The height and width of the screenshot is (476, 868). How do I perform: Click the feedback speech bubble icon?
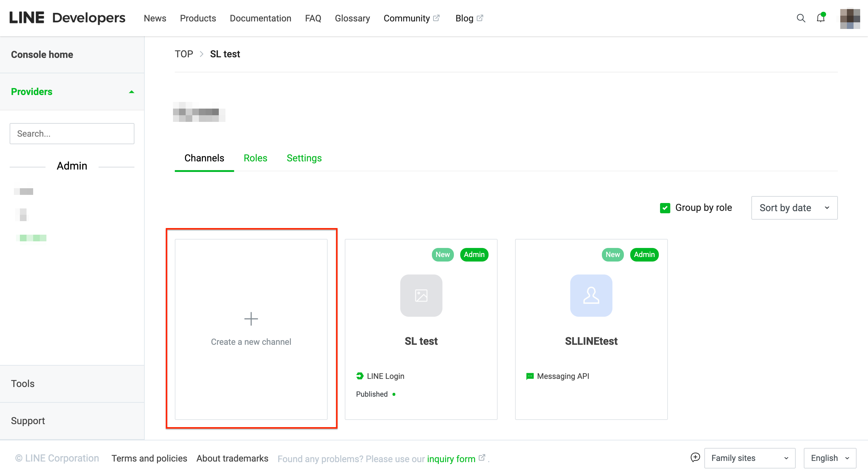coord(695,458)
